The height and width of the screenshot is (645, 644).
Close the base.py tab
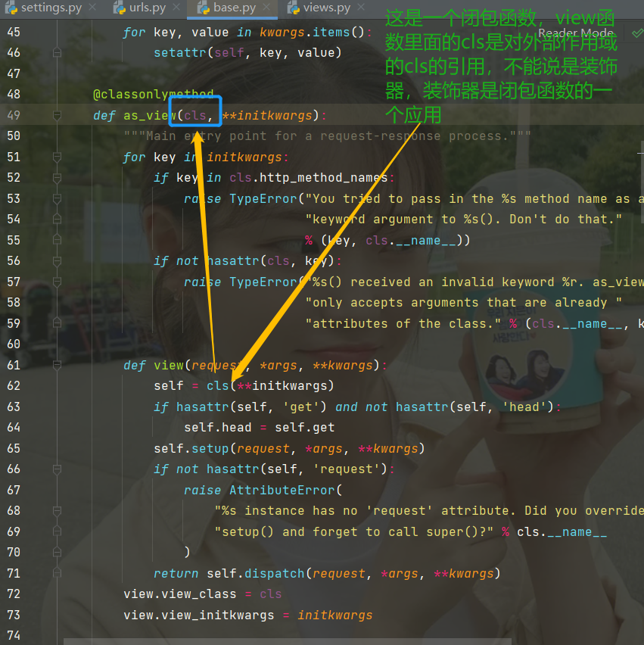tap(266, 7)
